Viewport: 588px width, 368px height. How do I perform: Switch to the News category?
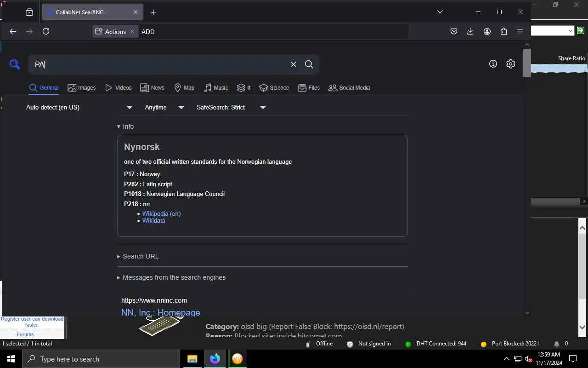pyautogui.click(x=153, y=88)
